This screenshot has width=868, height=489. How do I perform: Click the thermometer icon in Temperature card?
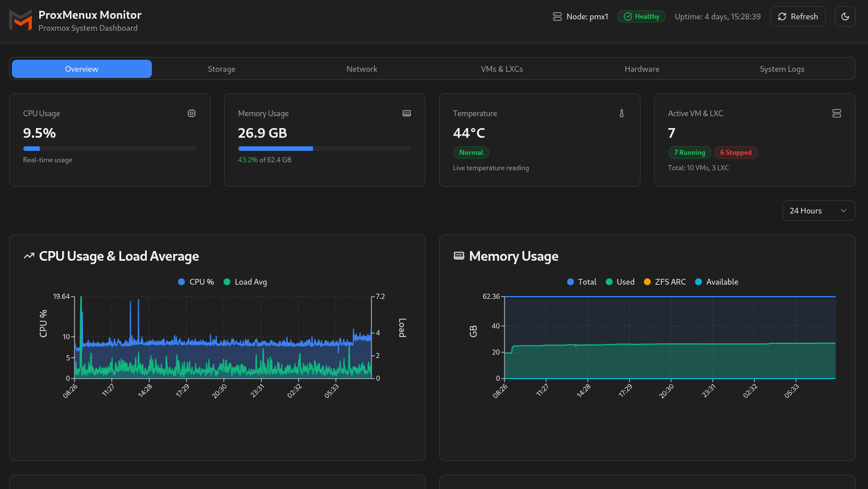tap(622, 113)
